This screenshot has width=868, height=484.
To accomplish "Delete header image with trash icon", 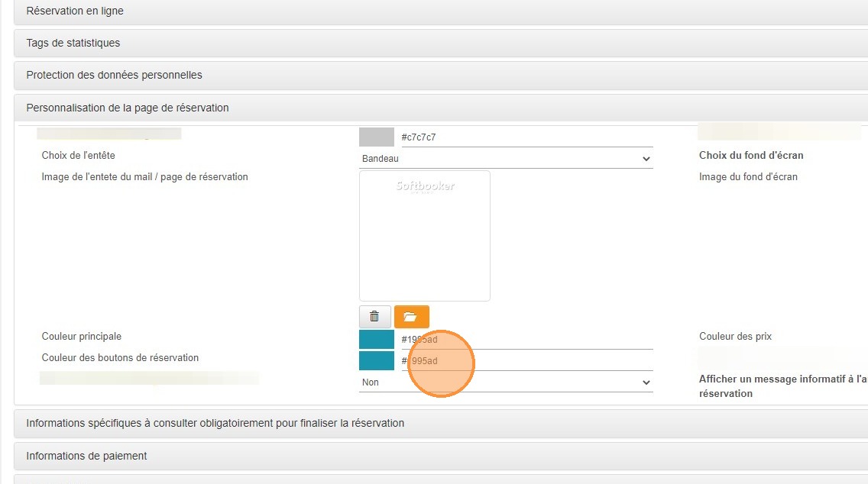I will pyautogui.click(x=374, y=316).
